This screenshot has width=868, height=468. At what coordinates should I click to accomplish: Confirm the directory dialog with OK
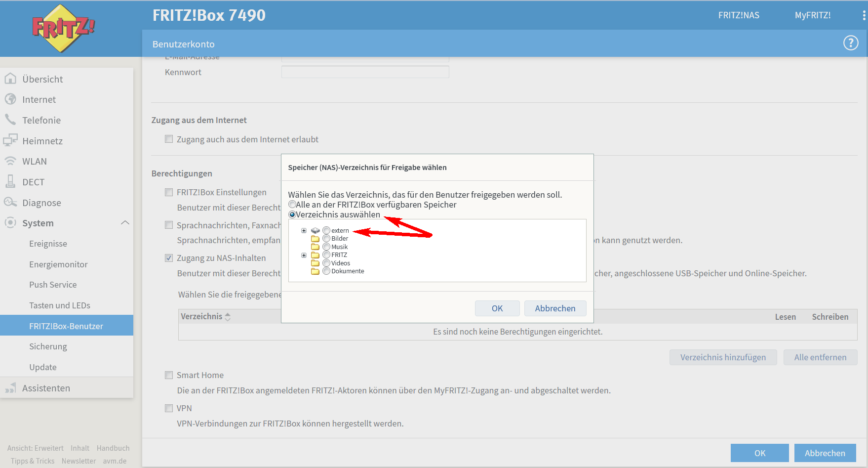click(x=497, y=308)
